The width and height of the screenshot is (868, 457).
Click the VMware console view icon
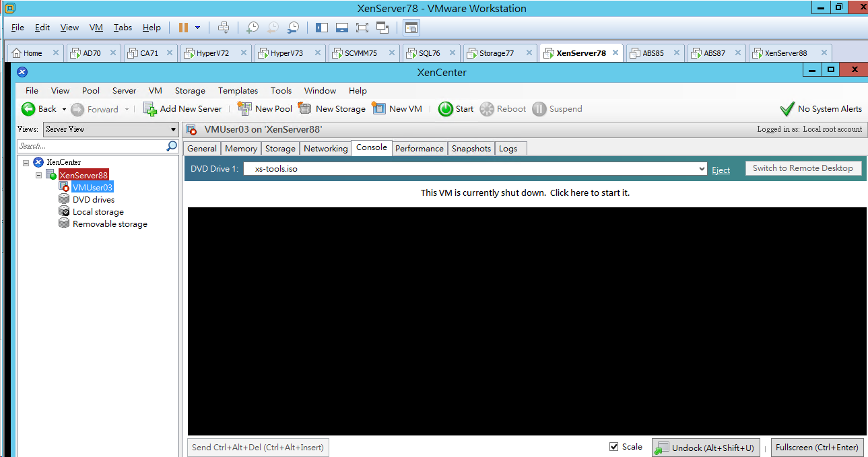[411, 28]
